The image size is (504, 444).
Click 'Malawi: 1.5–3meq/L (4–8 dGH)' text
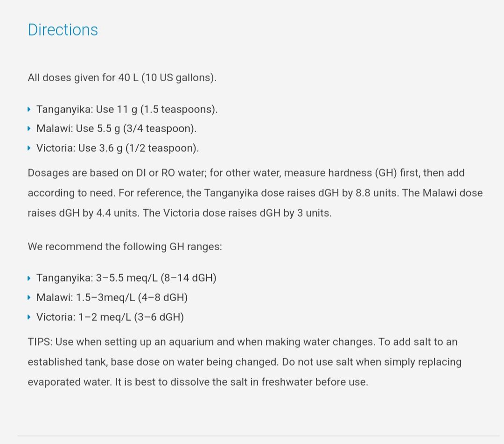pos(112,298)
